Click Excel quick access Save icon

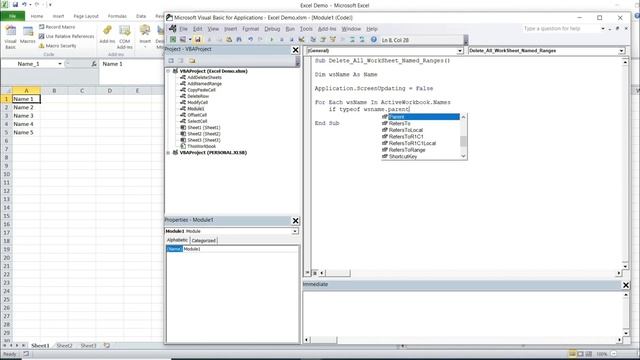click(15, 4)
